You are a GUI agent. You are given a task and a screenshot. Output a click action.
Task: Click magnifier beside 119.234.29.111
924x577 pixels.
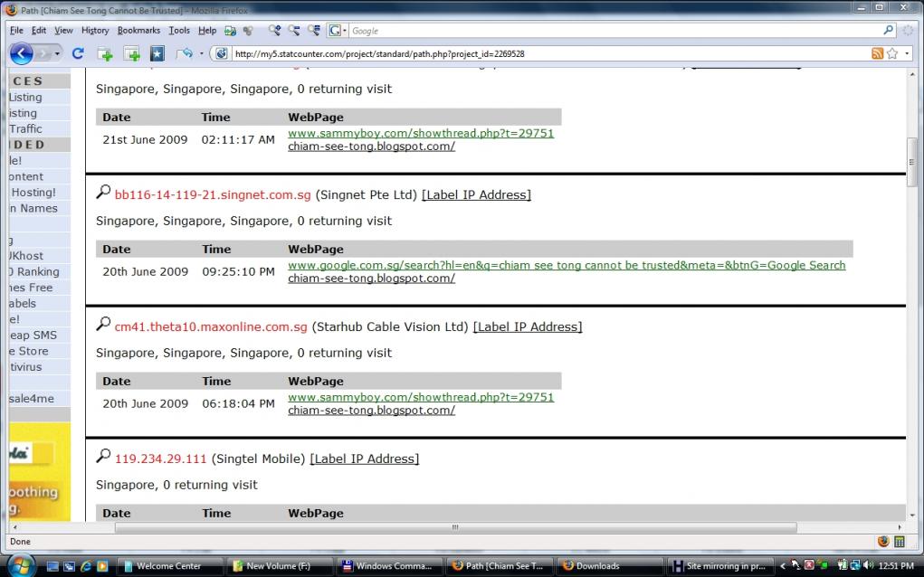103,456
